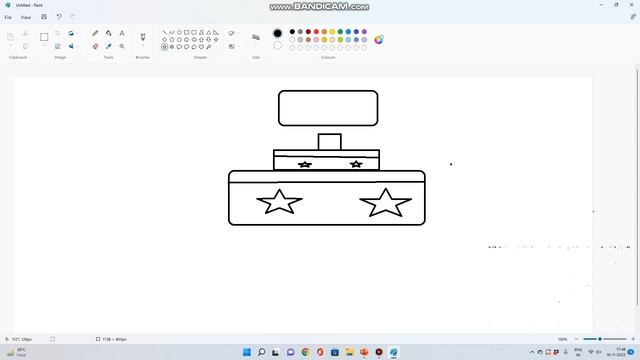Open File Explorer from the taskbar
This screenshot has width=640, height=360.
[349, 352]
